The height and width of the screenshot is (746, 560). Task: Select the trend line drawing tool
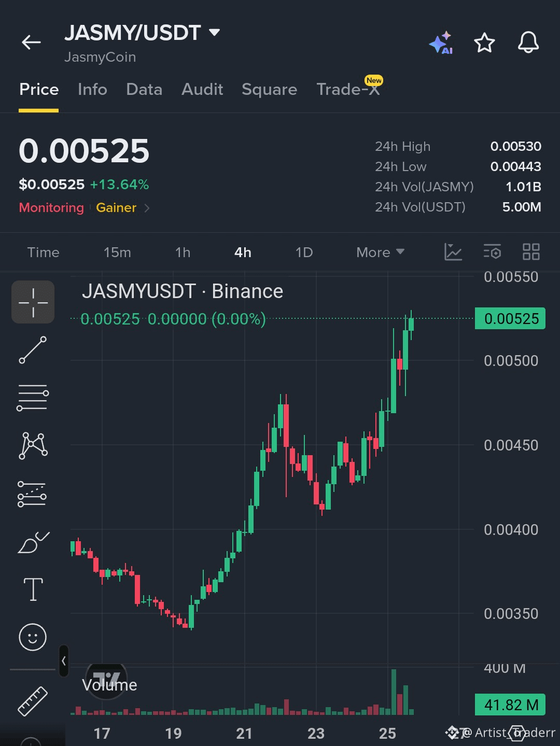point(33,350)
